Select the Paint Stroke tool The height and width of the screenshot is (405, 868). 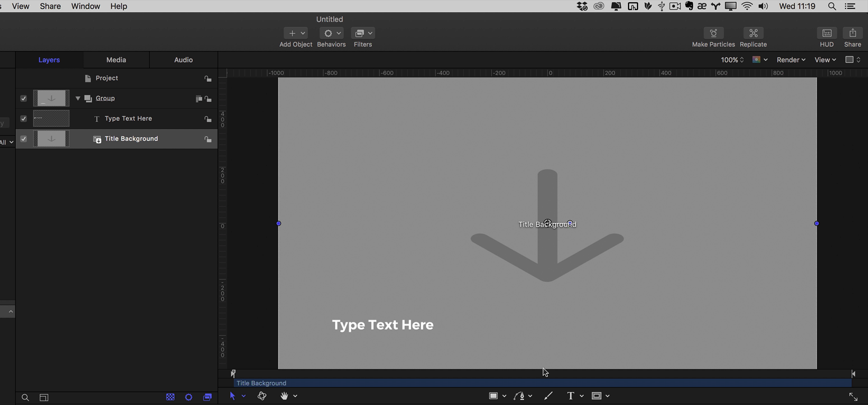point(548,396)
